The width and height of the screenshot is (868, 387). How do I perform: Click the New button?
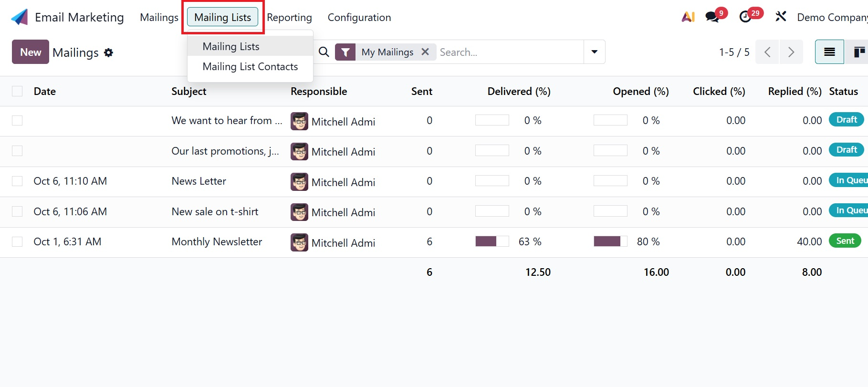tap(31, 52)
